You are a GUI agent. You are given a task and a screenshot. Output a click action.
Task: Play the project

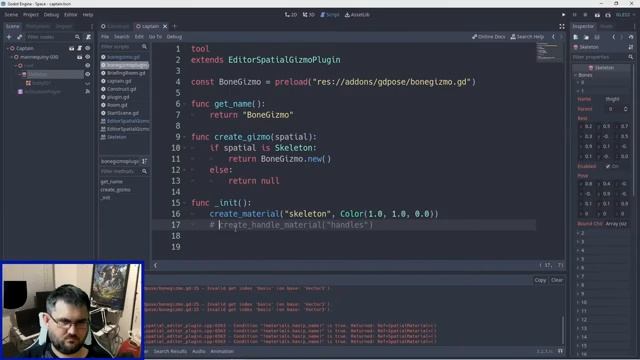(x=563, y=15)
